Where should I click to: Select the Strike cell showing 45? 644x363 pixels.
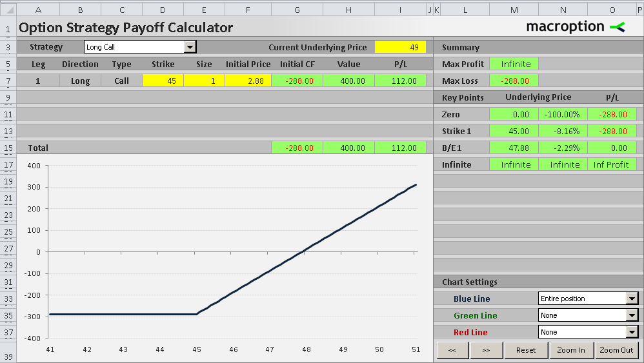coord(163,81)
